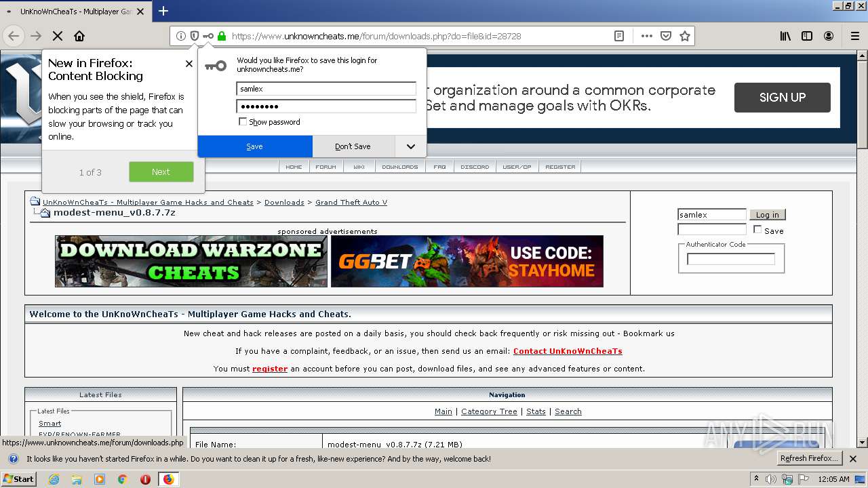Click the Authenticator Code input field
The width and height of the screenshot is (868, 488).
coord(731,259)
